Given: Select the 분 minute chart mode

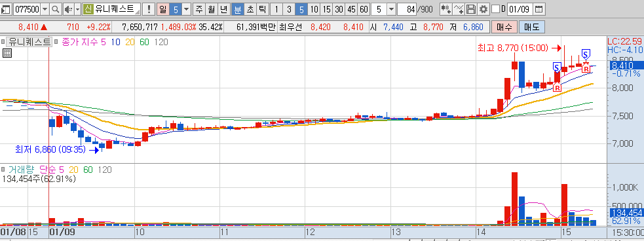Looking at the screenshot, I should pyautogui.click(x=237, y=9).
